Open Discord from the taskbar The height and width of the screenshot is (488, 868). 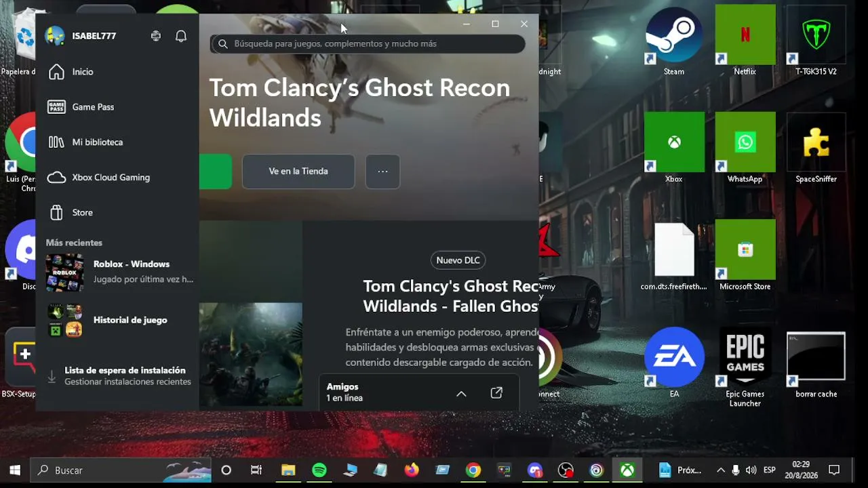click(x=535, y=470)
